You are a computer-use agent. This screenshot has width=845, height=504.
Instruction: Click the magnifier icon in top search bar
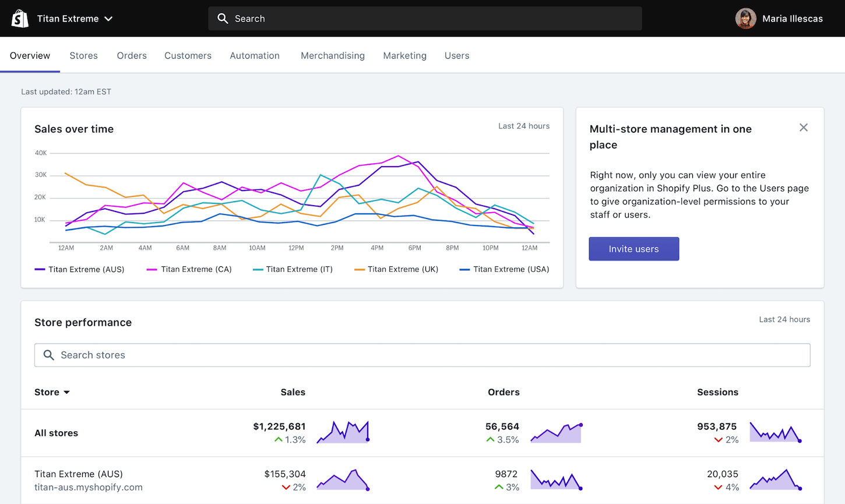[223, 19]
